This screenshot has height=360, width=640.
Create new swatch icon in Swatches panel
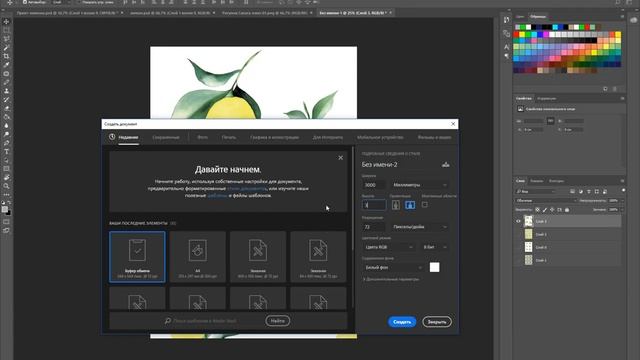605,89
